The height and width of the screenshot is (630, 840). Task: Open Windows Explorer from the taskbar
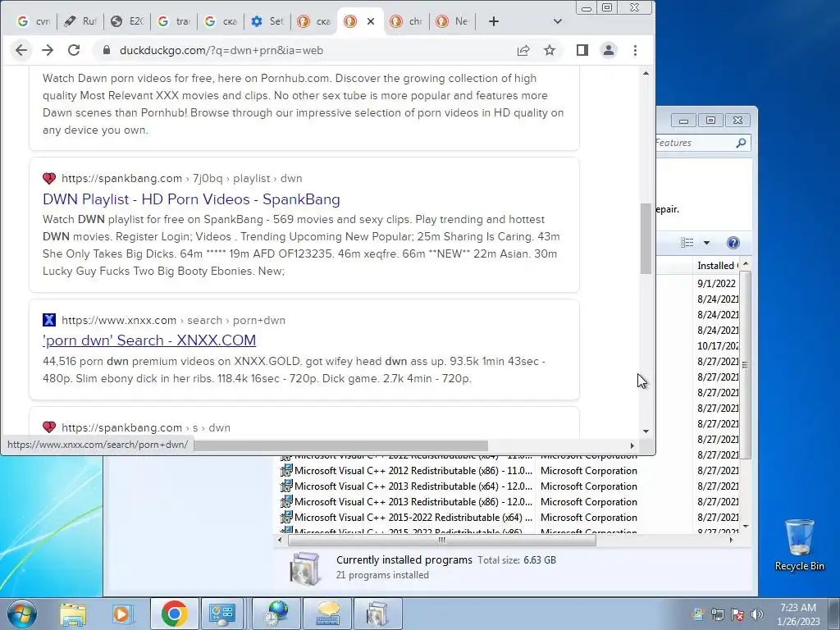[73, 614]
